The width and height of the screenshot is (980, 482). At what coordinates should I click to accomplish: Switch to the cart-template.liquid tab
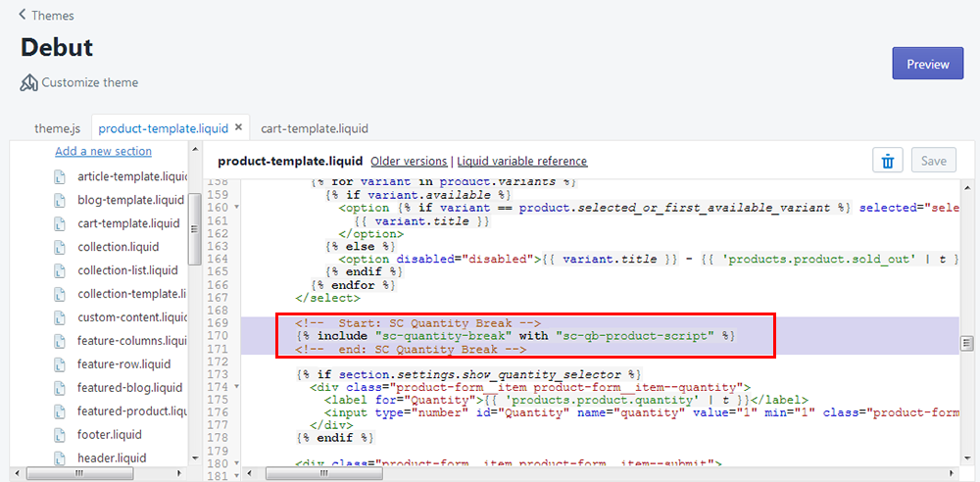pyautogui.click(x=315, y=128)
